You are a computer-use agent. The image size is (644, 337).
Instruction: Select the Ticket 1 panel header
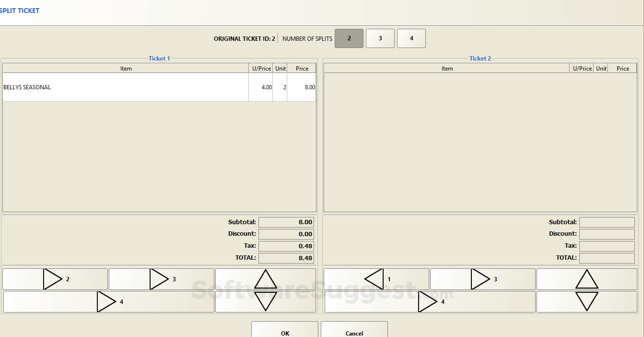pyautogui.click(x=159, y=58)
